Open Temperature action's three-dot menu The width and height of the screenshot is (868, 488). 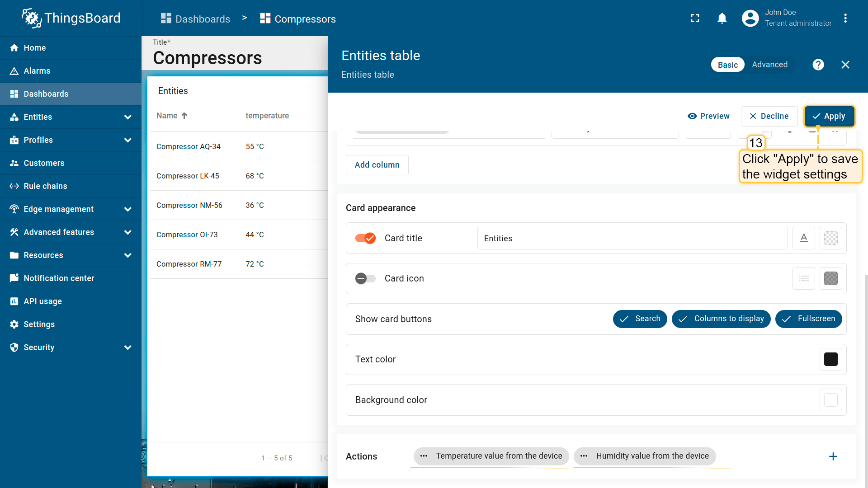coord(424,456)
